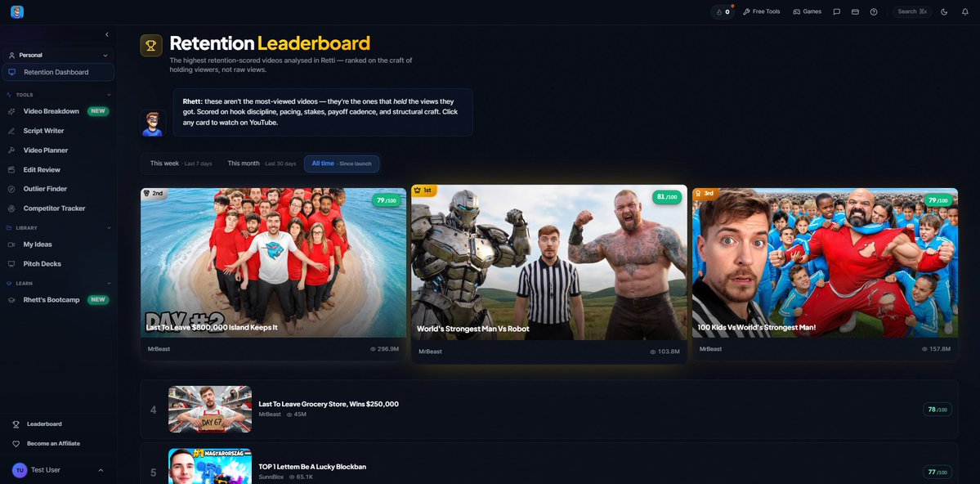Click the 77/100 score badge

coord(937,472)
